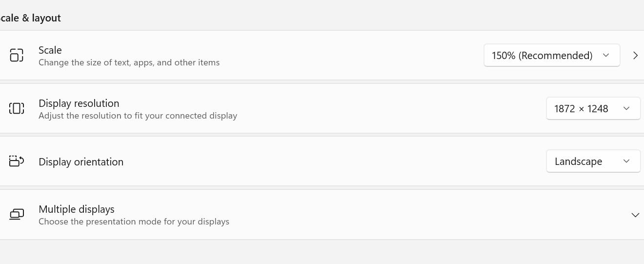644x264 pixels.
Task: Open the 1872 × 1248 resolution dropdown
Action: (593, 108)
